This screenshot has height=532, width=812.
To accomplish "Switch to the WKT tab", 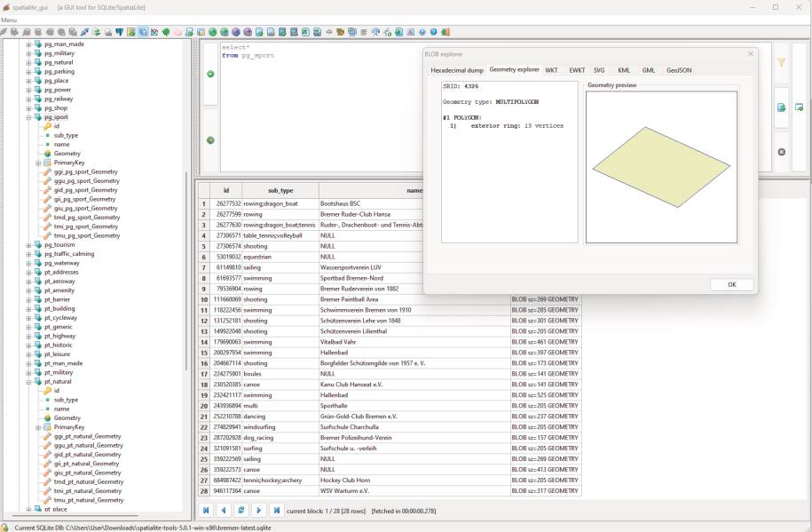I will [x=551, y=70].
